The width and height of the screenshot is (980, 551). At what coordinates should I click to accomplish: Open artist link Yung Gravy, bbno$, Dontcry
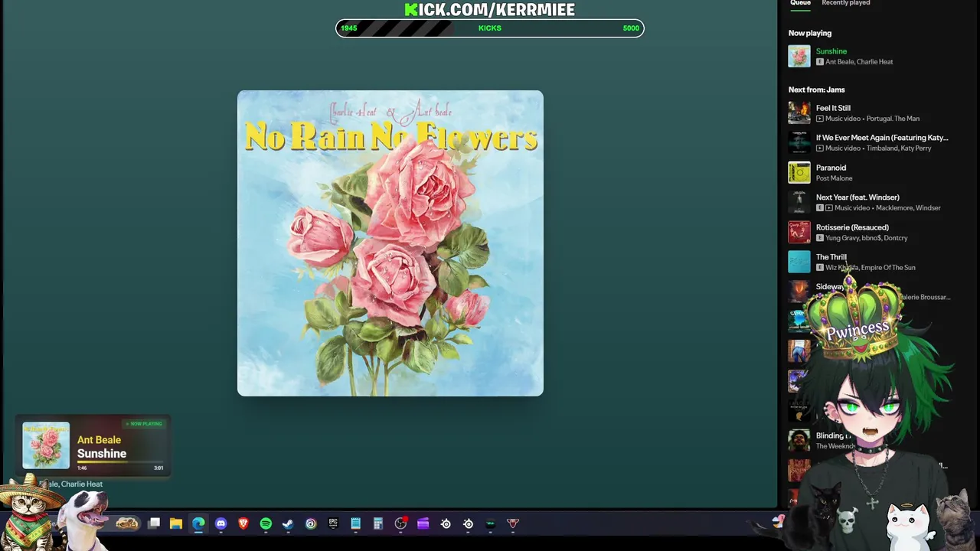coord(867,238)
